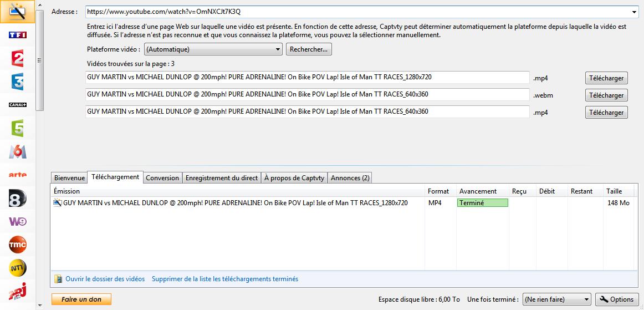Sort by the Format column header

click(441, 191)
